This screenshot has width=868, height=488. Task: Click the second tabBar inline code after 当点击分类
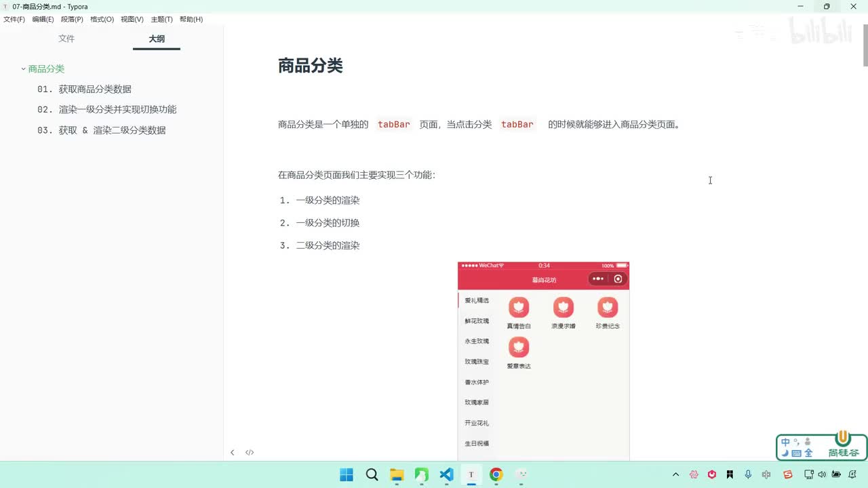click(517, 124)
